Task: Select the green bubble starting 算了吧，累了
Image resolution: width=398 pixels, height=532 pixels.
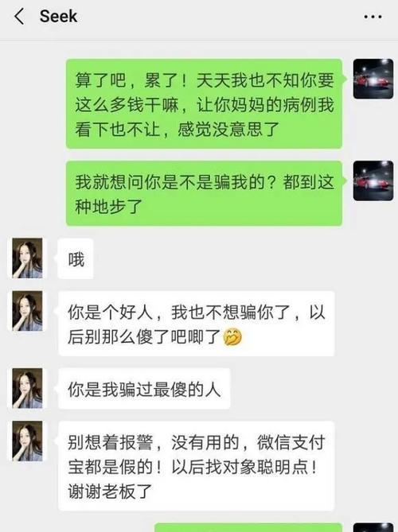Action: pos(204,104)
